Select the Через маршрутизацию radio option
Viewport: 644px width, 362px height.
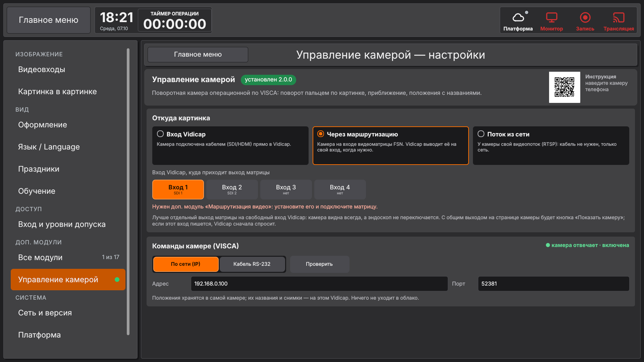tap(390, 145)
